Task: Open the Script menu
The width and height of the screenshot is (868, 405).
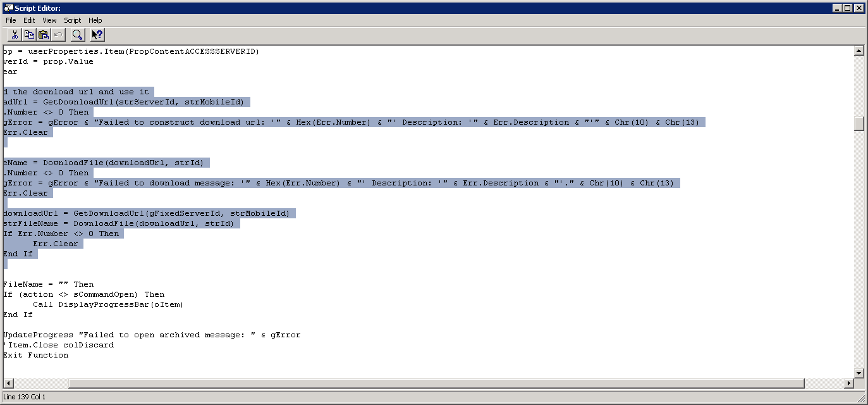Action: 73,20
